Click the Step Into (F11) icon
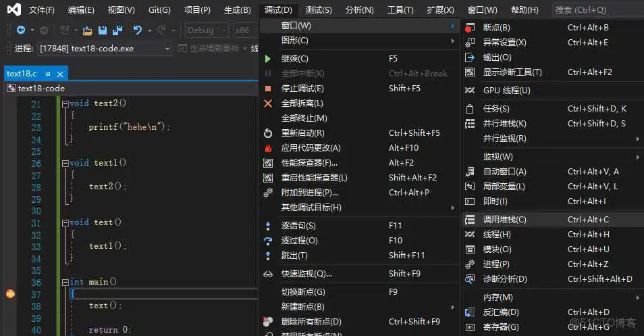 (268, 226)
